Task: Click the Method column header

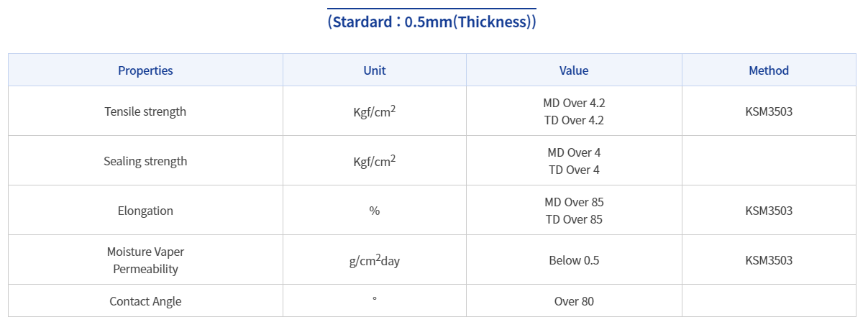Action: pyautogui.click(x=769, y=70)
